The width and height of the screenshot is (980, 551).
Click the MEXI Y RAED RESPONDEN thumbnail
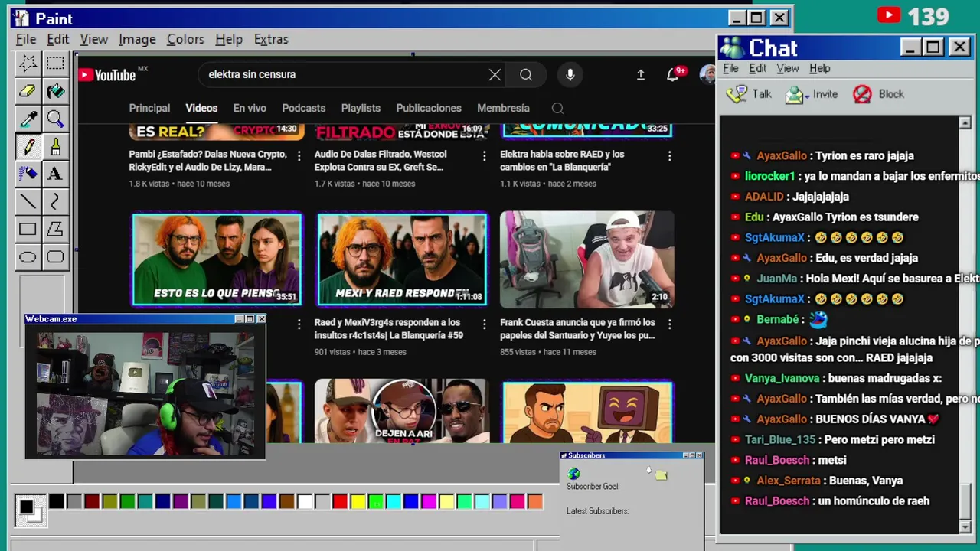[x=402, y=259]
